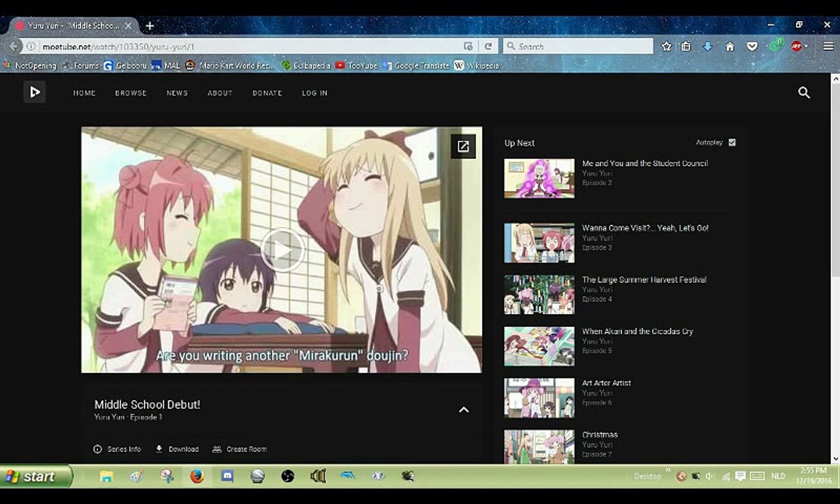Open the Pocket icon in toolbar
840x504 pixels.
click(752, 46)
